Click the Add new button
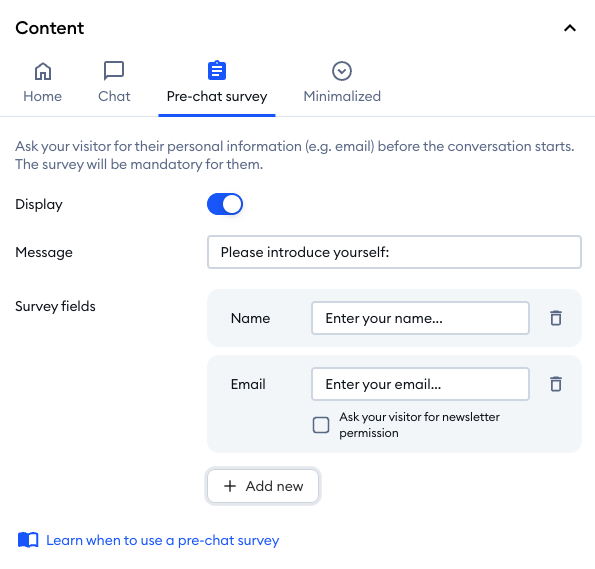The height and width of the screenshot is (569, 595). pos(263,486)
